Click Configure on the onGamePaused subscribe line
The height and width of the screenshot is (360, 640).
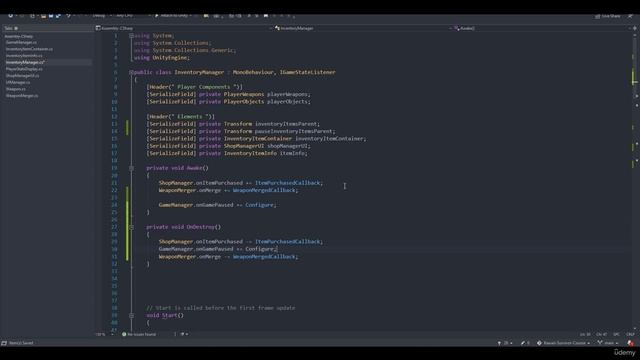(x=259, y=205)
